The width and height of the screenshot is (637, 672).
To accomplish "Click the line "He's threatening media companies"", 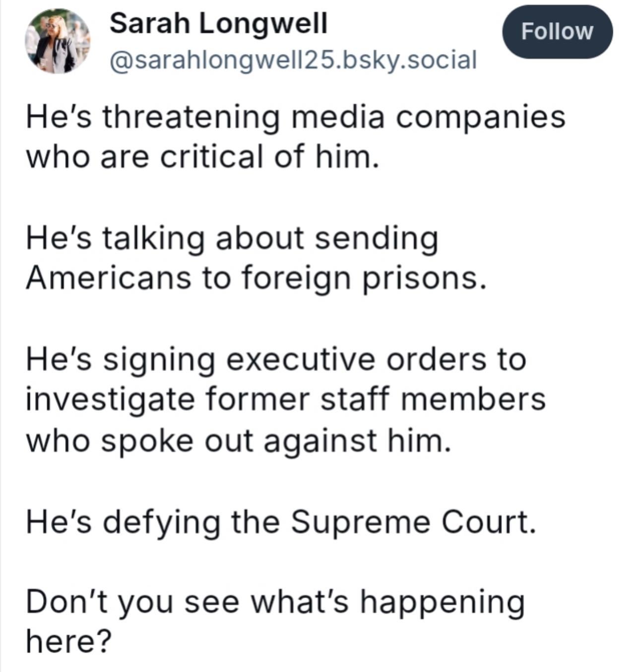I will (x=296, y=118).
